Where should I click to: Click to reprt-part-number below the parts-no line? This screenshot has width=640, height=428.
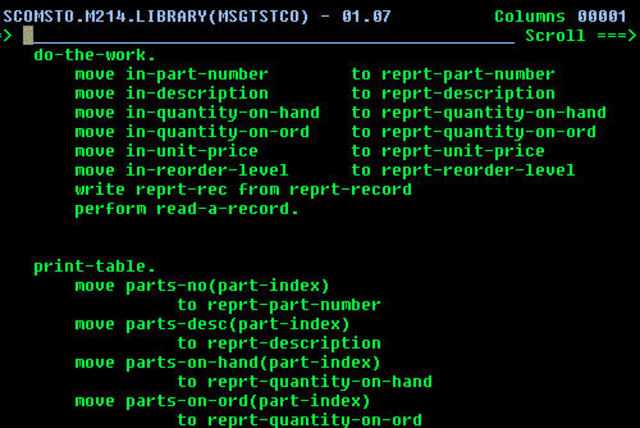[279, 305]
